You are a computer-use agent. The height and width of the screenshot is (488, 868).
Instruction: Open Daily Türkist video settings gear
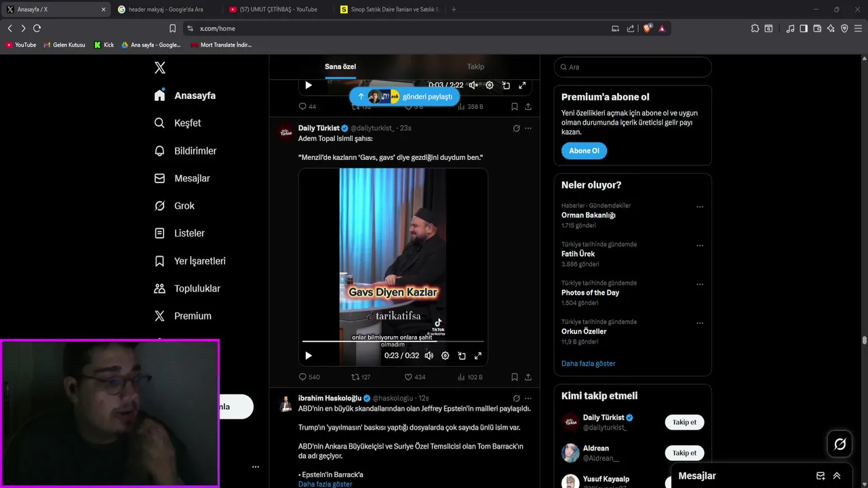[x=445, y=356]
